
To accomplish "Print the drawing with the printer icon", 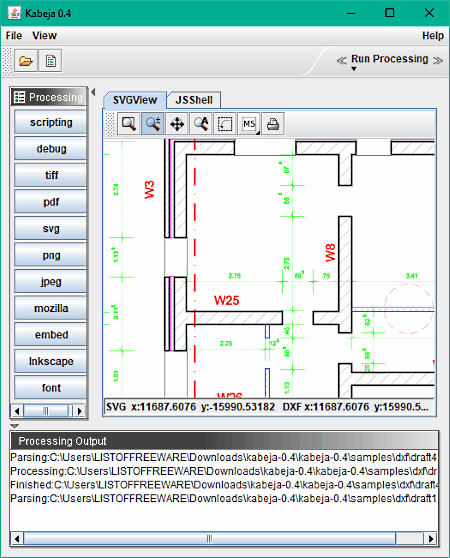I will (x=273, y=124).
